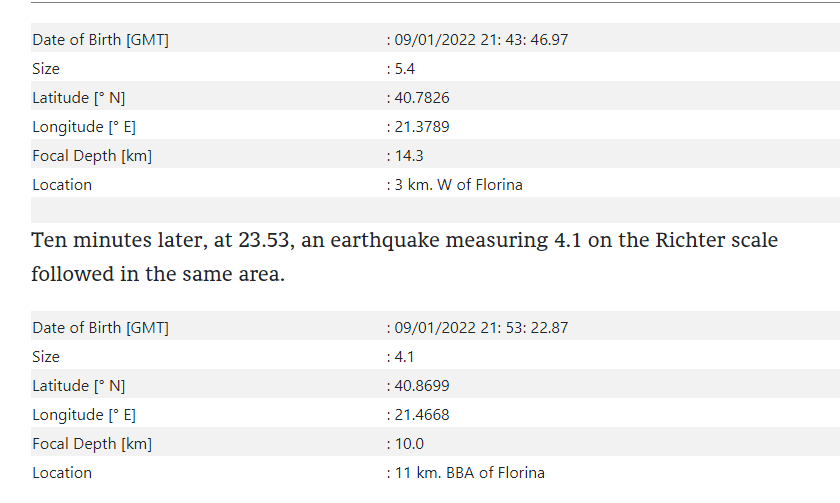Click 'Latitude [° N]' label in second table
The image size is (840, 503).
(78, 386)
